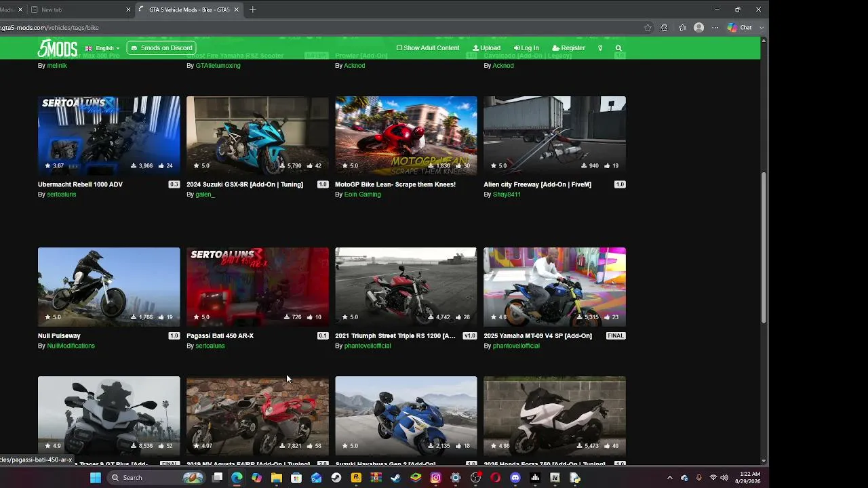
Task: Toggle the lightbulb theme icon
Action: click(600, 48)
